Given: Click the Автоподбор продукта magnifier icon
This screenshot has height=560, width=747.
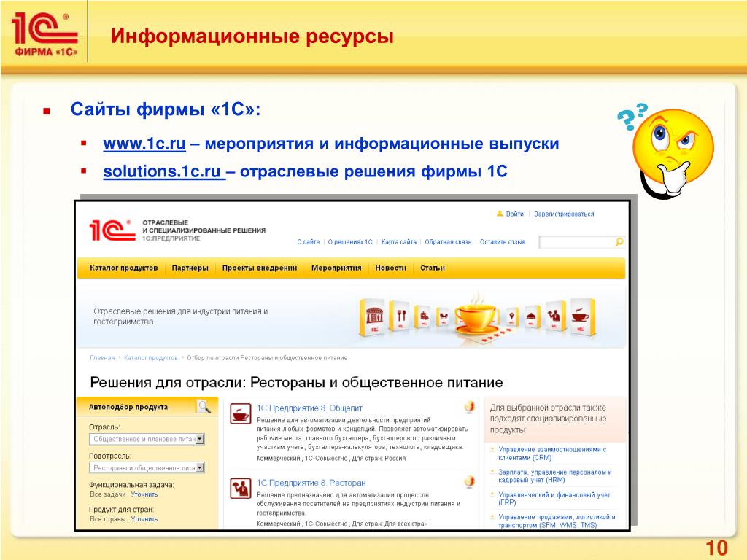Looking at the screenshot, I should pos(204,407).
